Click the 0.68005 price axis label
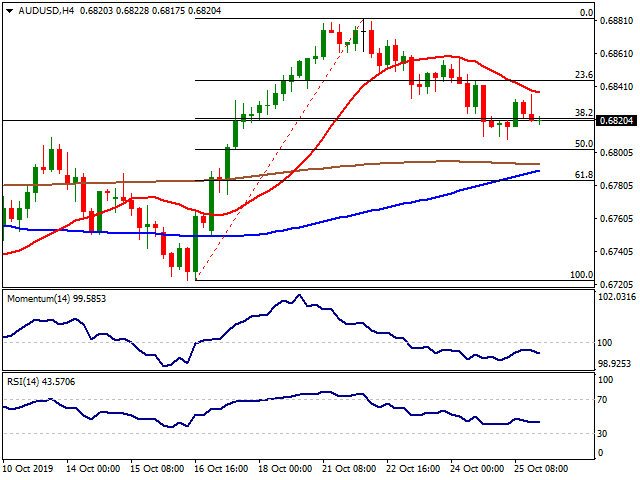 click(616, 153)
